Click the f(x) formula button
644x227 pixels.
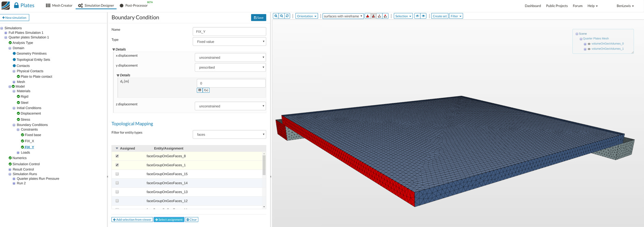point(206,90)
